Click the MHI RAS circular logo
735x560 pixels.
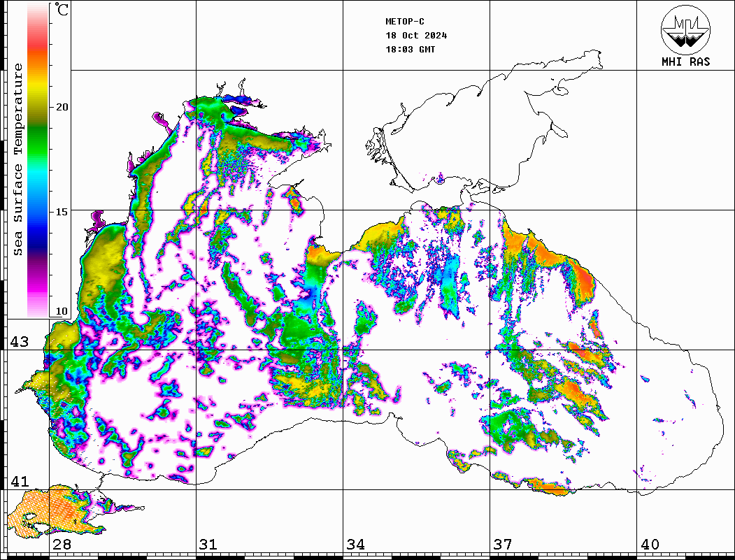pyautogui.click(x=686, y=30)
